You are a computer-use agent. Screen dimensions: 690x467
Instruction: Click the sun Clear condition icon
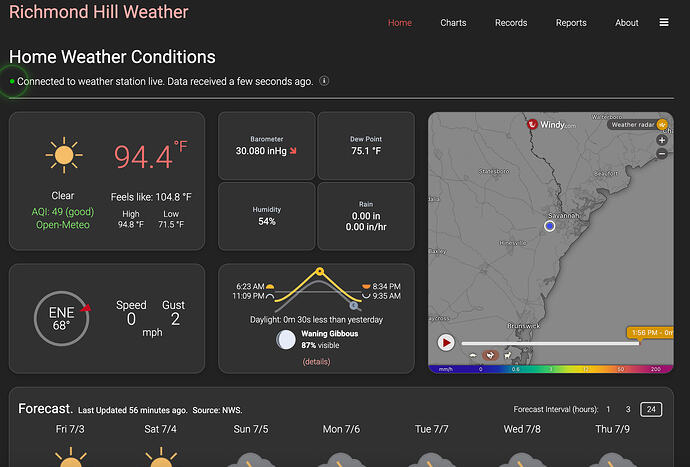[64, 155]
